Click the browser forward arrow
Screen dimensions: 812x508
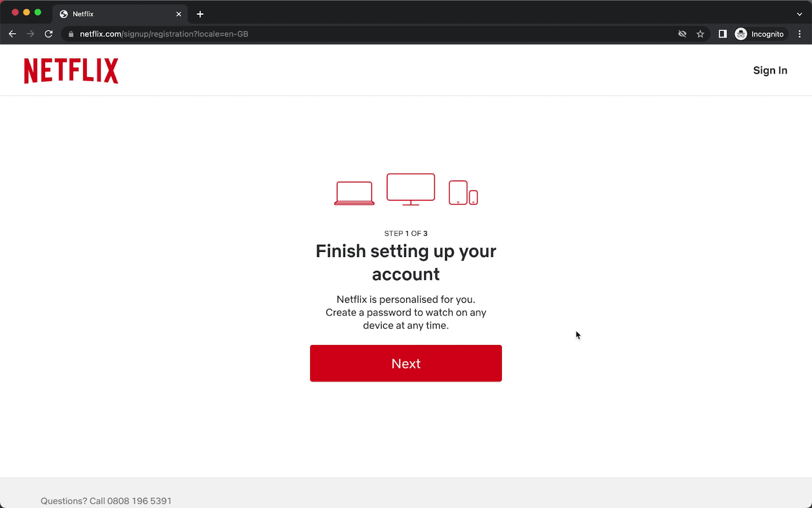[30, 34]
